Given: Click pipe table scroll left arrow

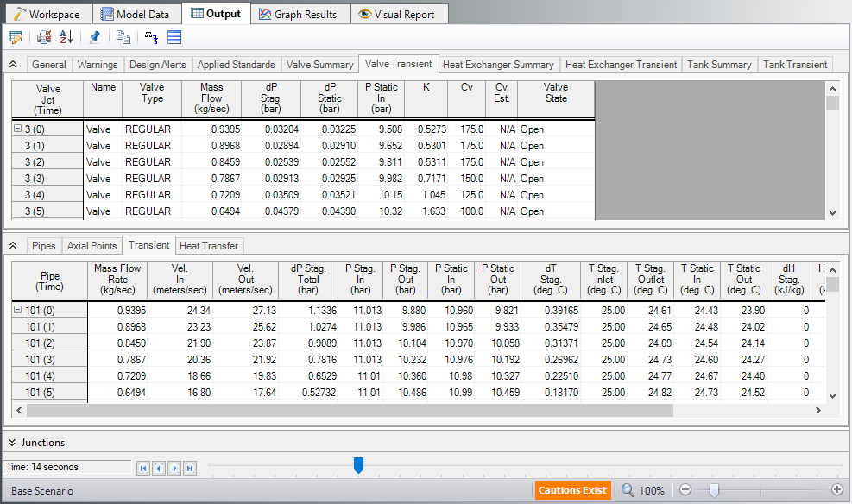Looking at the screenshot, I should click(19, 411).
